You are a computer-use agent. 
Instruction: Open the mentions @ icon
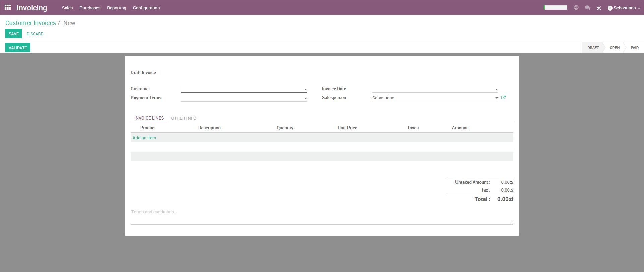576,8
